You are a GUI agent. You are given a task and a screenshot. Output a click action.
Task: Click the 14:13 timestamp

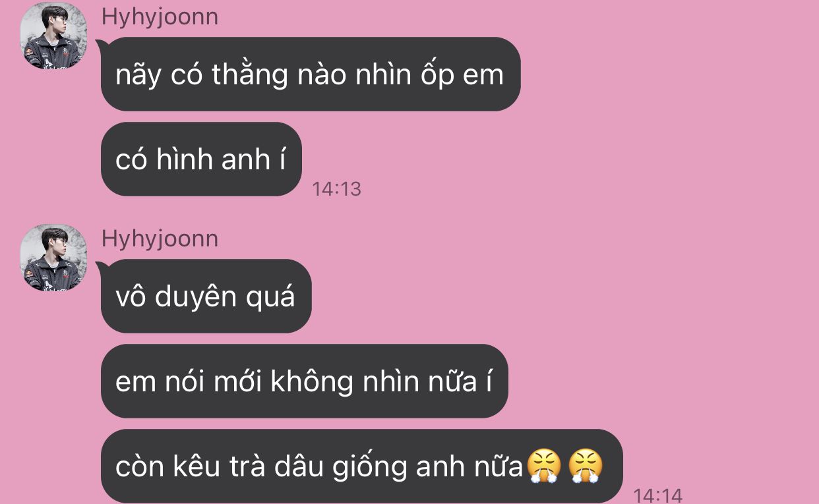click(x=336, y=189)
